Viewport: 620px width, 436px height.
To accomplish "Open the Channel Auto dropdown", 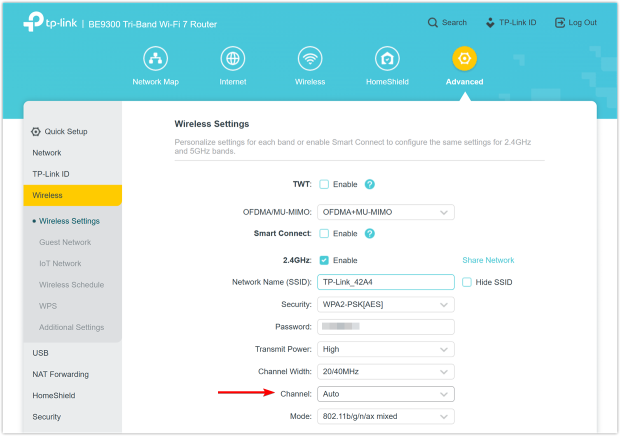I will (x=386, y=394).
